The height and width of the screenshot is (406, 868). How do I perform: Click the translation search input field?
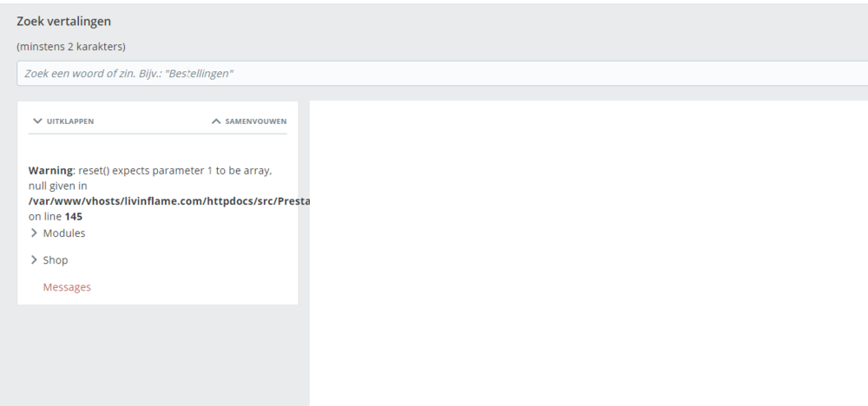[x=443, y=74]
